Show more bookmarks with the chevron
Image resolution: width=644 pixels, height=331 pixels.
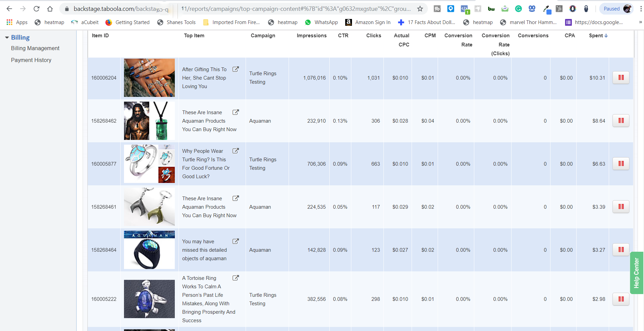[x=640, y=22]
